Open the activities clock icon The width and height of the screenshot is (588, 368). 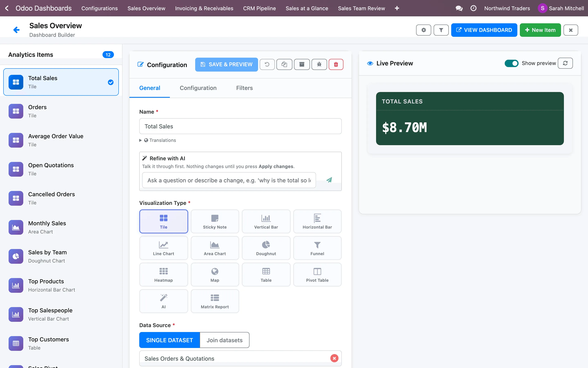[473, 8]
